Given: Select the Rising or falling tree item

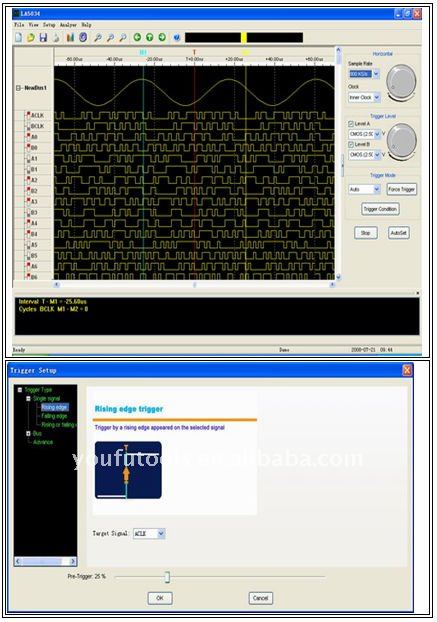Looking at the screenshot, I should 59,425.
